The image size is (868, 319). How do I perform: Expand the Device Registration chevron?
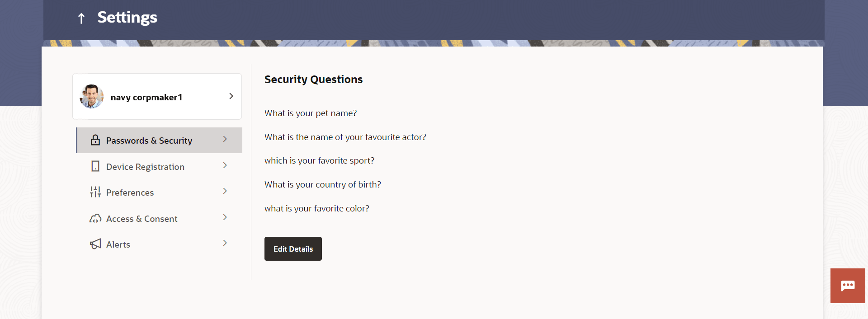click(225, 165)
